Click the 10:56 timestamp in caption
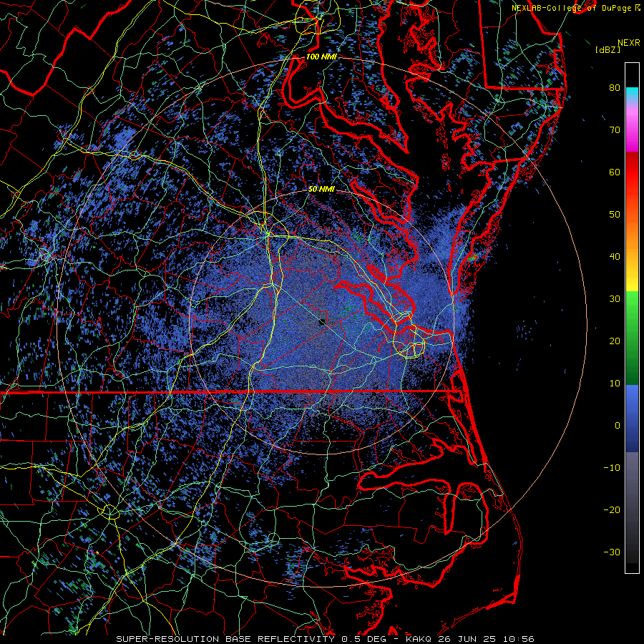This screenshot has width=644, height=644. [x=518, y=639]
